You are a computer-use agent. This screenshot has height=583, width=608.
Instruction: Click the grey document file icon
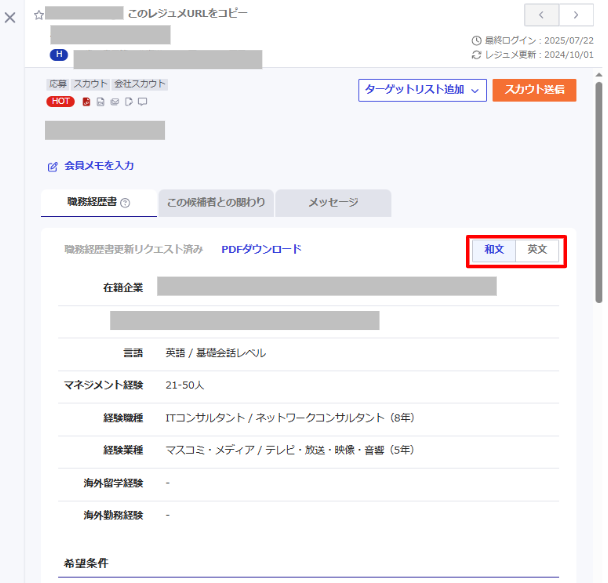[100, 102]
